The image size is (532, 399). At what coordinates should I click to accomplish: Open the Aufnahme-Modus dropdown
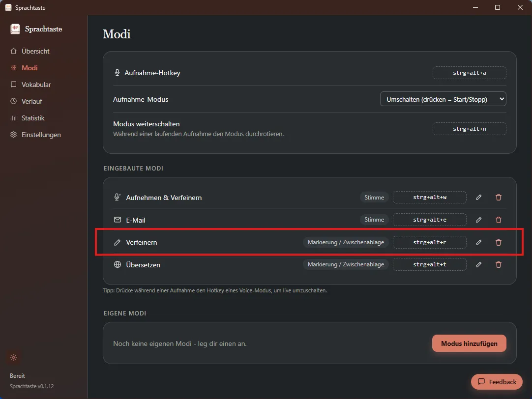443,99
